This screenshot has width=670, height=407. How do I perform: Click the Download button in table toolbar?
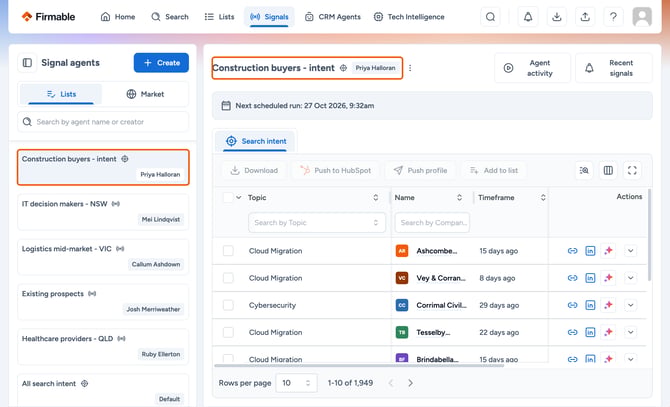pyautogui.click(x=254, y=170)
